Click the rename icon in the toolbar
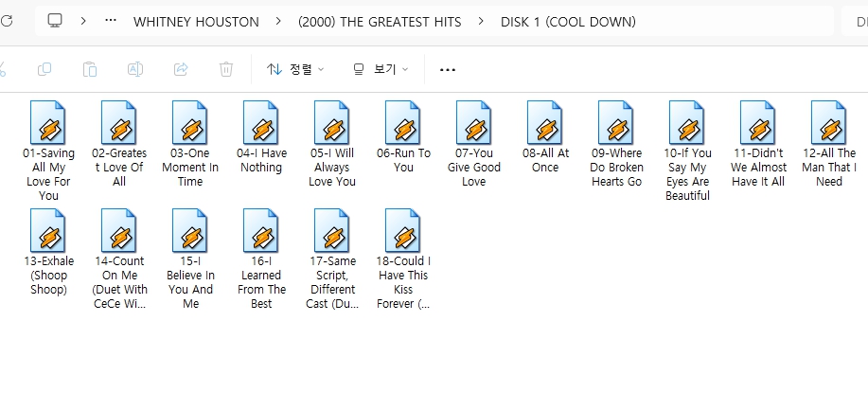The width and height of the screenshot is (868, 393). tap(135, 69)
